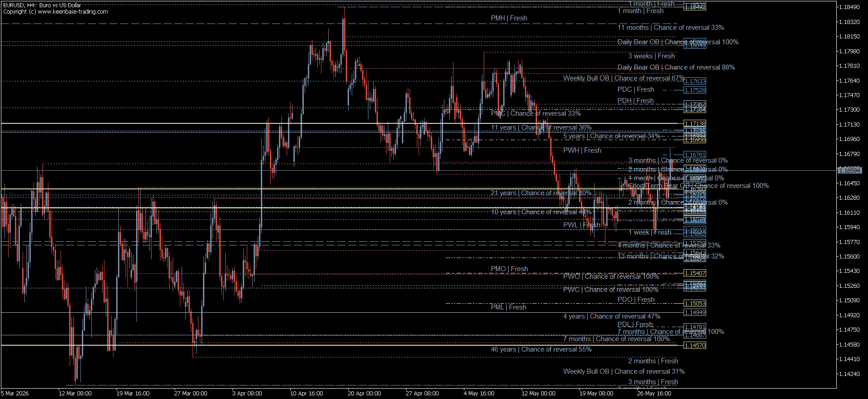The height and width of the screenshot is (399, 868).
Task: Select 'Short Term Bear OB | Chance of reversal 100%' label
Action: pyautogui.click(x=698, y=186)
